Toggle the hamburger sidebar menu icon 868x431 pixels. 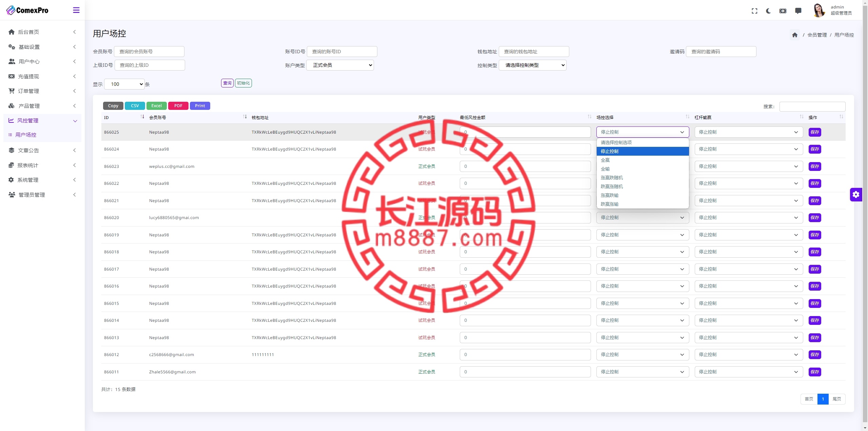(x=76, y=10)
